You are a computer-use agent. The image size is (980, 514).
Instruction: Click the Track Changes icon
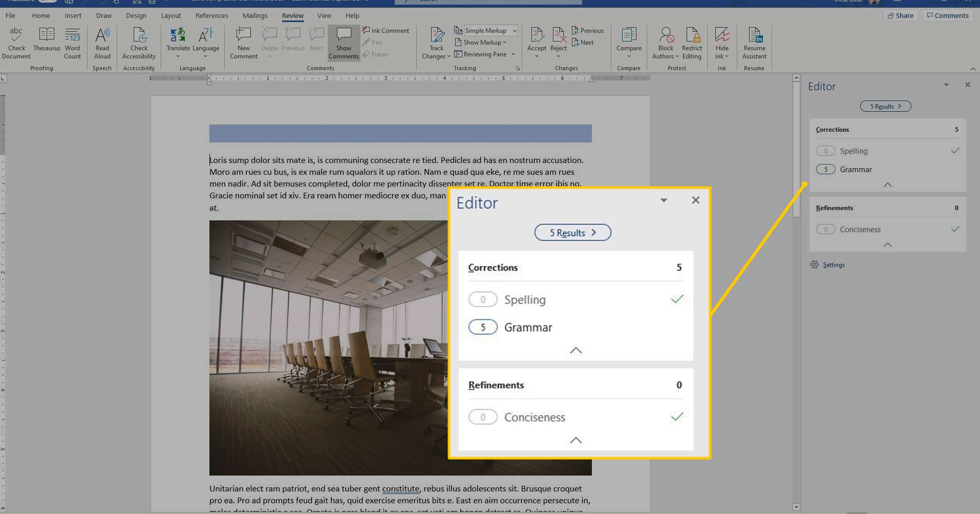(x=437, y=35)
